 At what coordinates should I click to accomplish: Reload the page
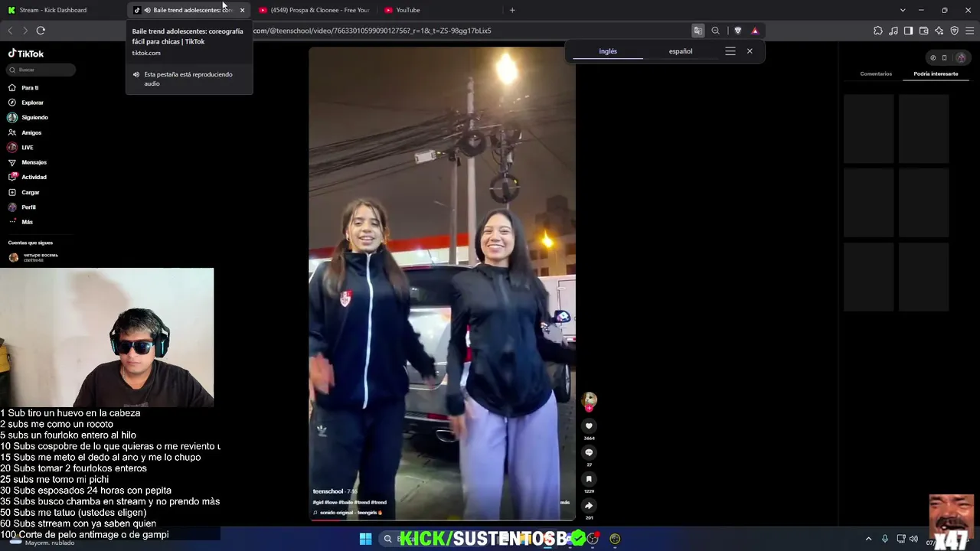(x=41, y=31)
